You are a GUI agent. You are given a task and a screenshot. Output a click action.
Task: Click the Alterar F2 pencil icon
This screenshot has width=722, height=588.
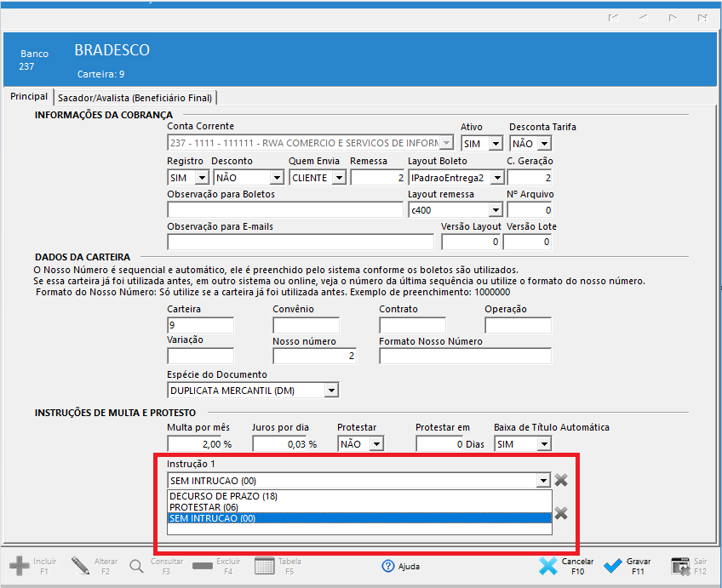pyautogui.click(x=81, y=566)
